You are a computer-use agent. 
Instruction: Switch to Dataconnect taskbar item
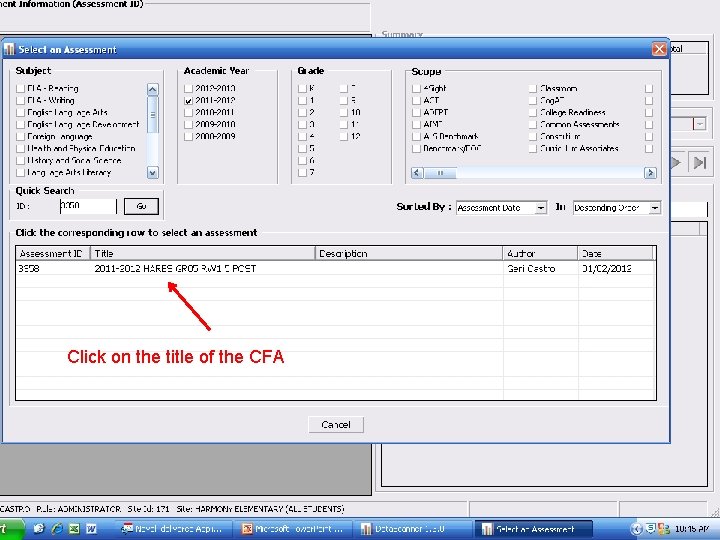(412, 529)
